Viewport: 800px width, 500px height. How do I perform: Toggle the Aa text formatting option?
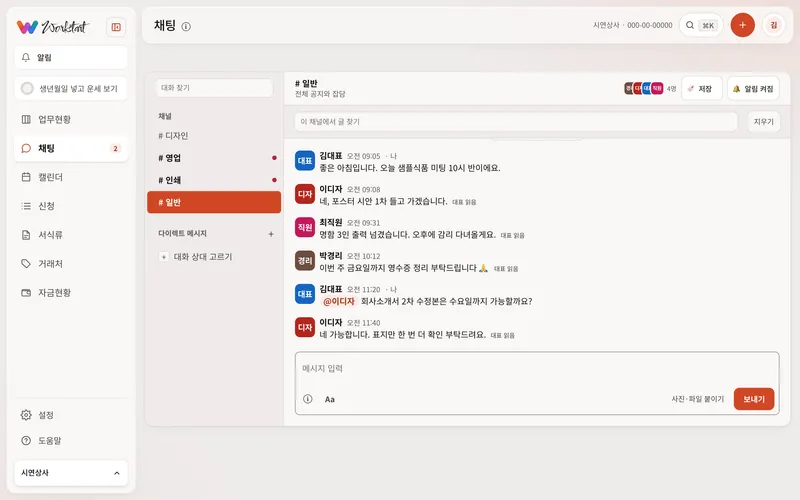[x=330, y=399]
